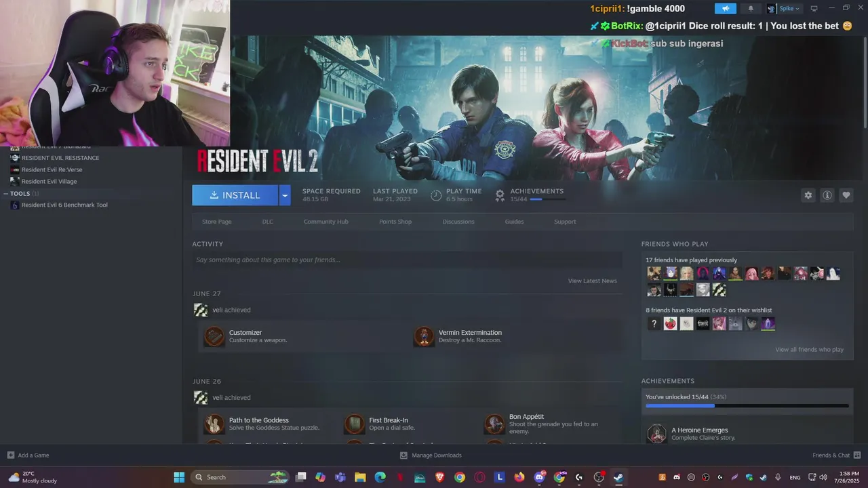Select Resident Evil Re:Verse in library
Viewport: 868px width, 488px height.
click(x=52, y=169)
